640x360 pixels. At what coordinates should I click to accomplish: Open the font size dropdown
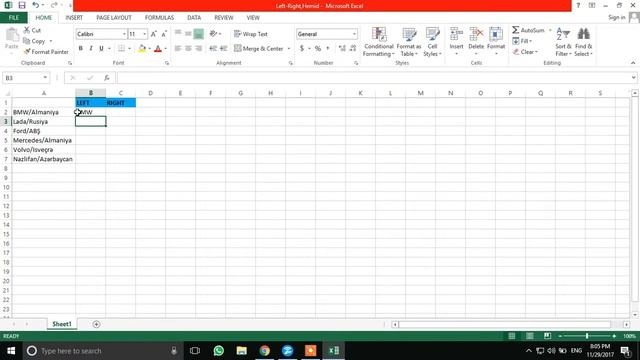tap(144, 34)
